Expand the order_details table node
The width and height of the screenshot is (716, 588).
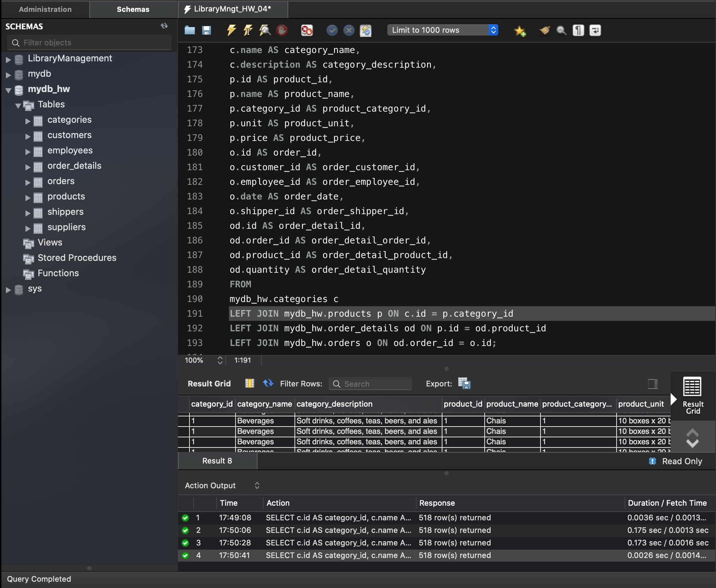[x=28, y=166]
